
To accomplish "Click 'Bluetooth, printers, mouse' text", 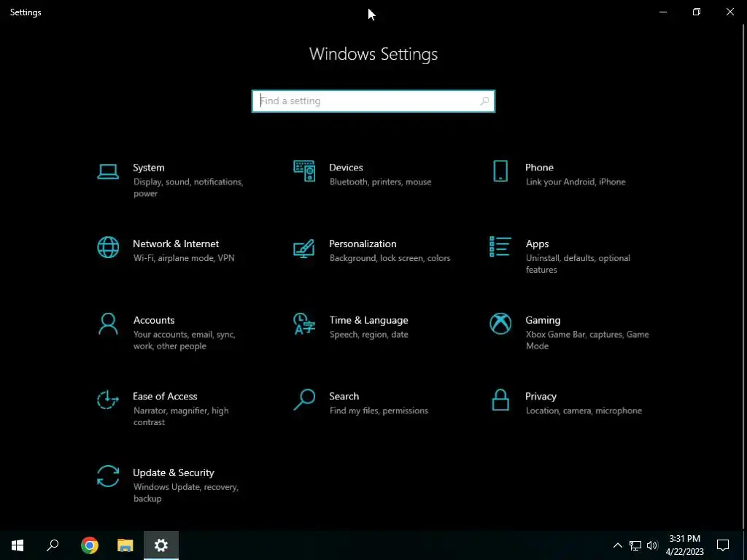I will coord(380,182).
